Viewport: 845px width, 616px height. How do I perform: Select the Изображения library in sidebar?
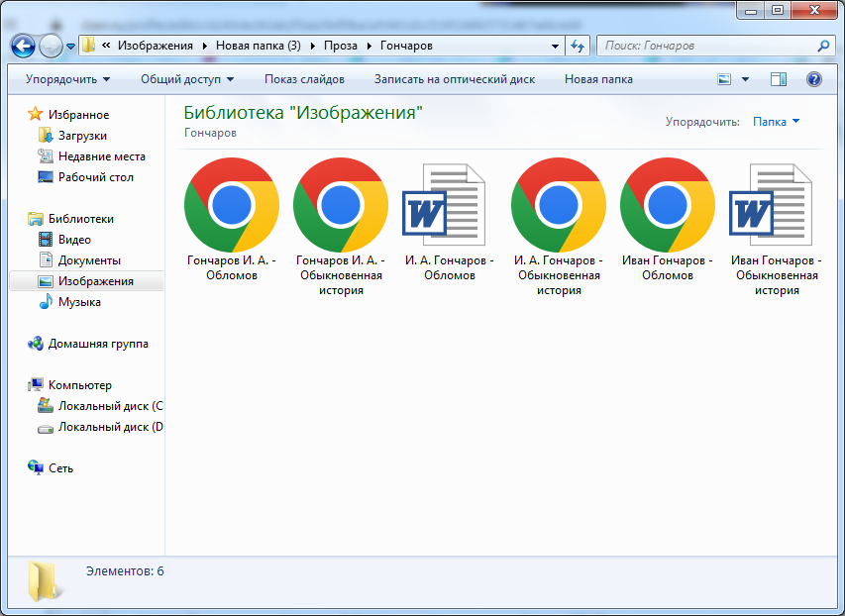click(86, 281)
